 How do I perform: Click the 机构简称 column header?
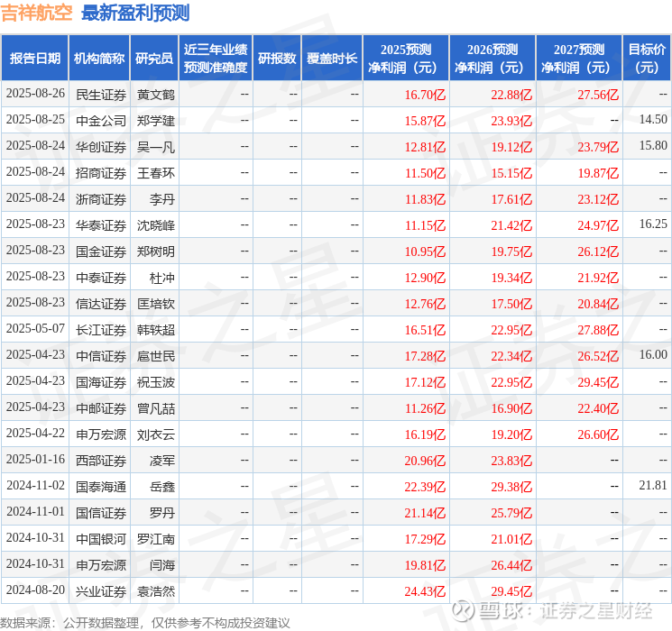(x=99, y=58)
